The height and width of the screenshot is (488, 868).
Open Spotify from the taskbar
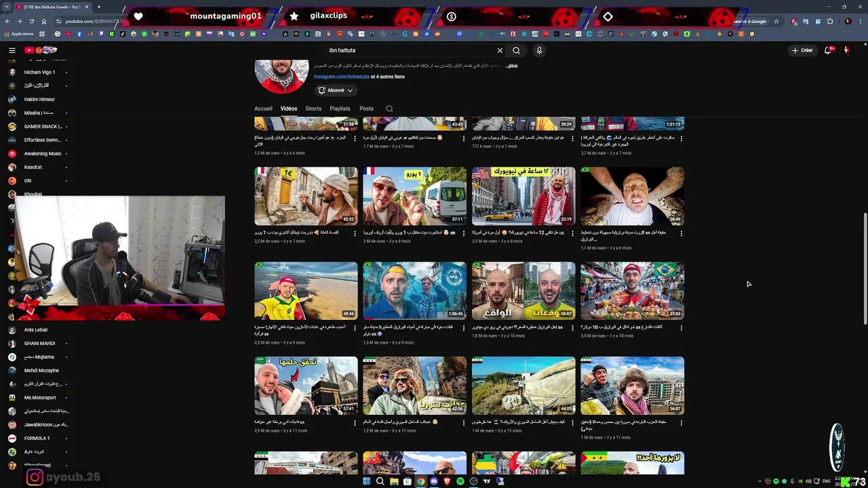click(460, 481)
